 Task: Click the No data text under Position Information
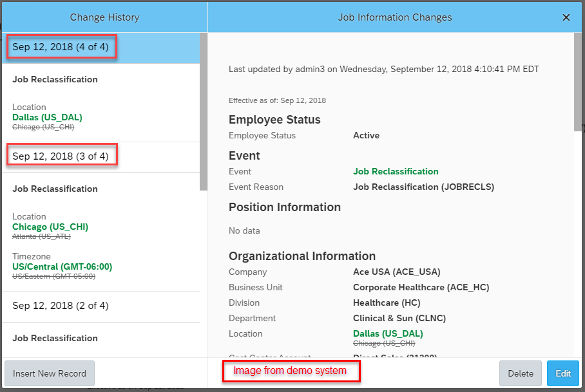pyautogui.click(x=244, y=231)
